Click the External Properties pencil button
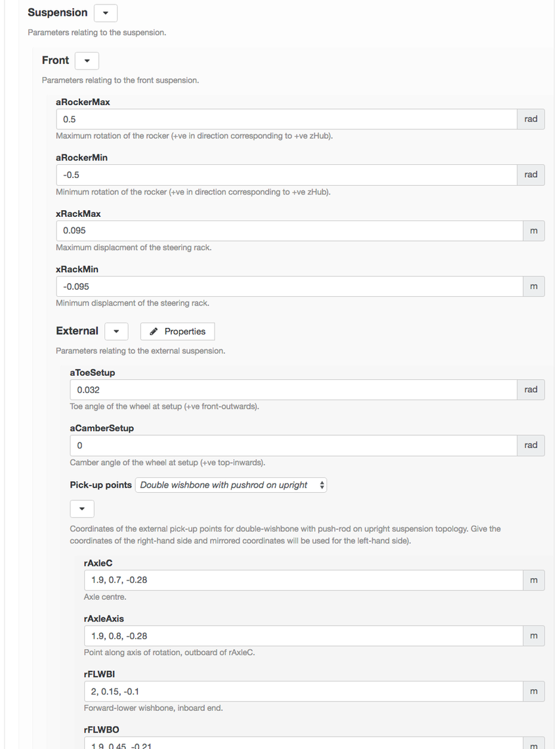The height and width of the screenshot is (749, 560). click(178, 332)
